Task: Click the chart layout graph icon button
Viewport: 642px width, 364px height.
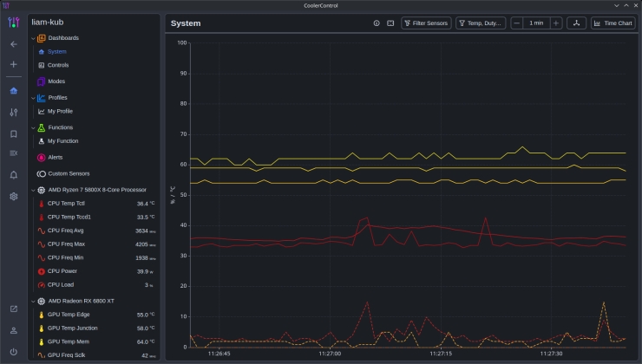Action: coord(577,23)
